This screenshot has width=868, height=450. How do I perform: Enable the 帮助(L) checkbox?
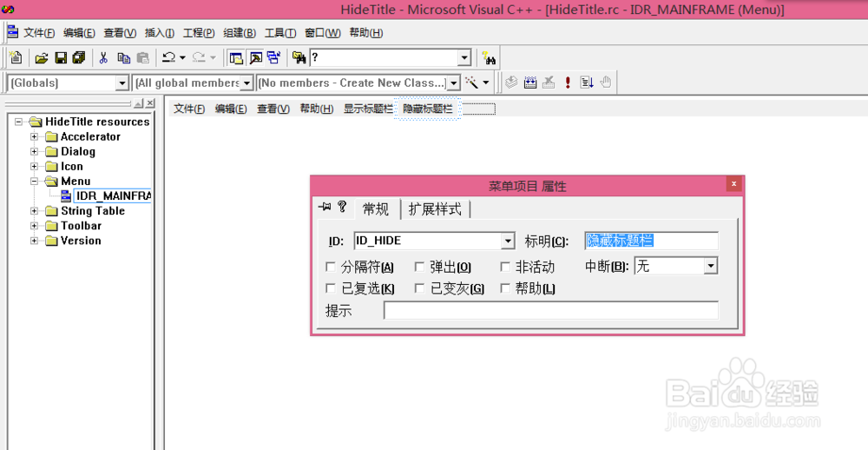pos(505,288)
